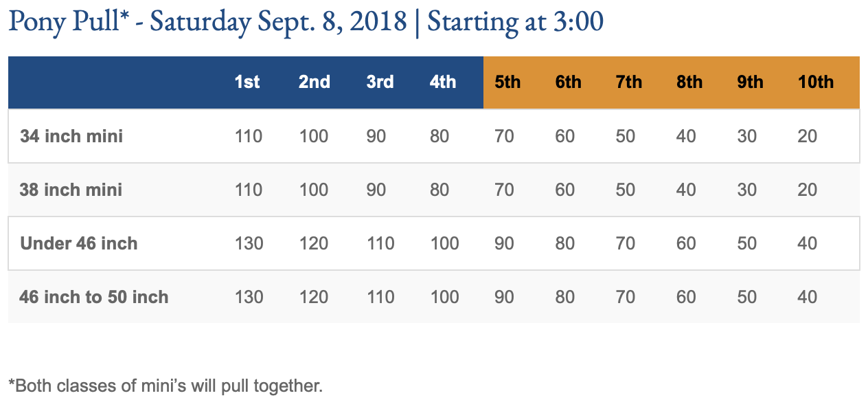Select the Under 46 inch 6th prize 80
This screenshot has width=868, height=411.
click(x=565, y=243)
